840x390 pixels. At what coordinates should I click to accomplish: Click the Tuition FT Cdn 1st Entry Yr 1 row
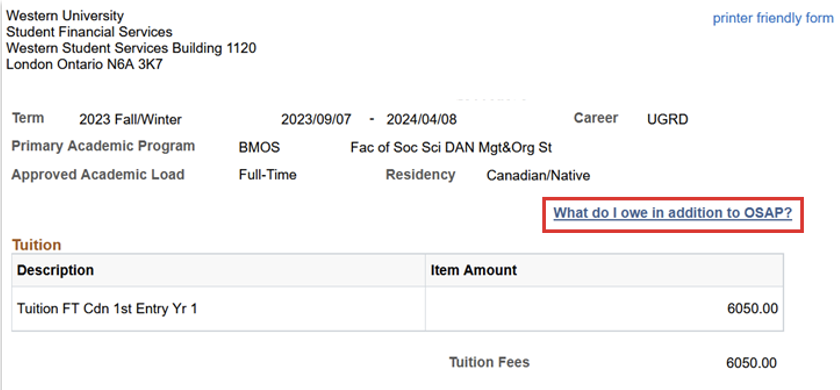[398, 309]
